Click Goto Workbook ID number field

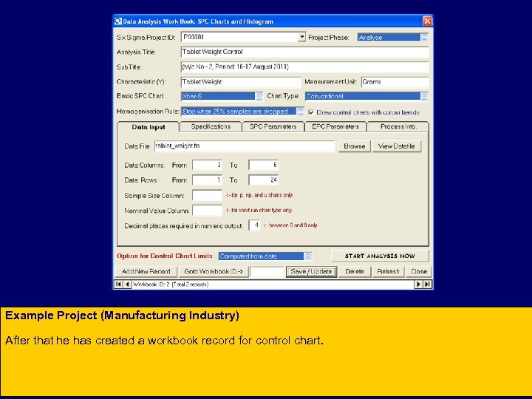click(x=267, y=271)
